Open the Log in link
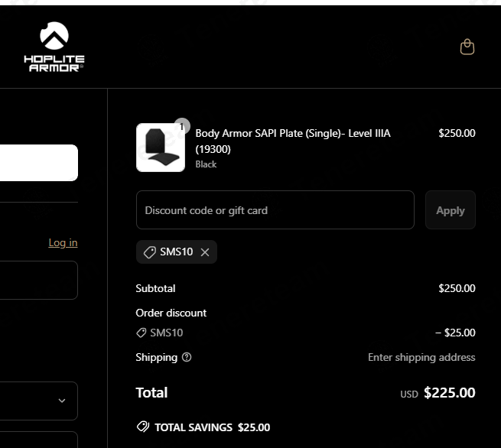Viewport: 501px width, 448px height. pos(63,242)
